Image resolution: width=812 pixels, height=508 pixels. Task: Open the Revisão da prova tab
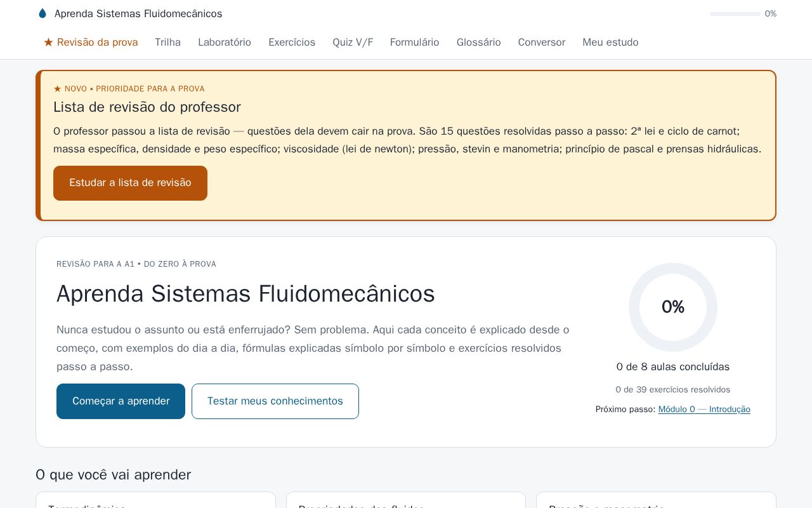pyautogui.click(x=91, y=43)
